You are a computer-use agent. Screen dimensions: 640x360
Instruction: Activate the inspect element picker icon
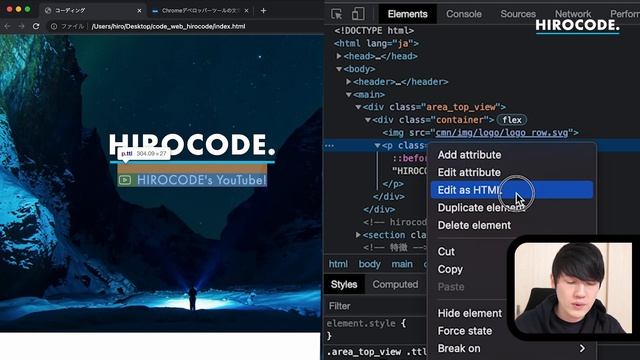tap(337, 14)
